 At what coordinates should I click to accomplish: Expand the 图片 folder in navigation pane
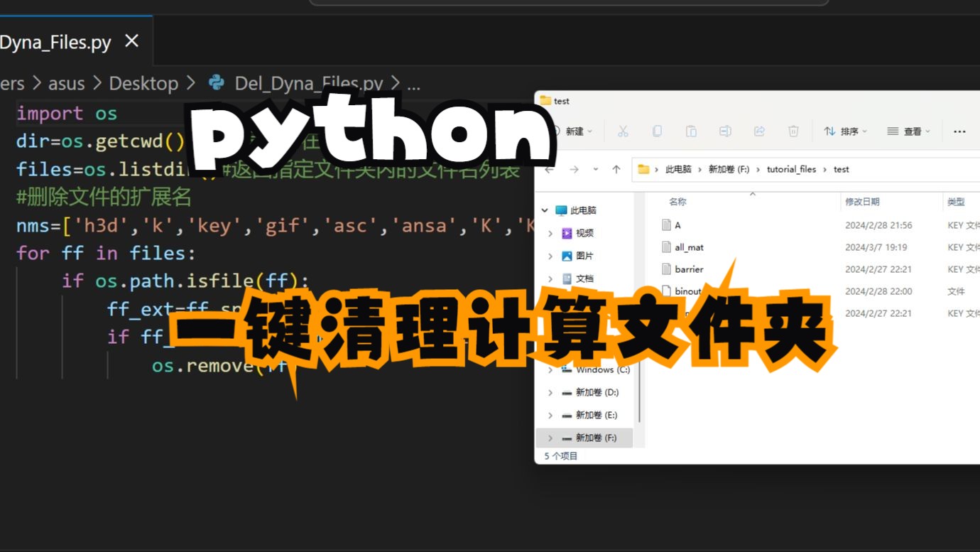(x=550, y=256)
